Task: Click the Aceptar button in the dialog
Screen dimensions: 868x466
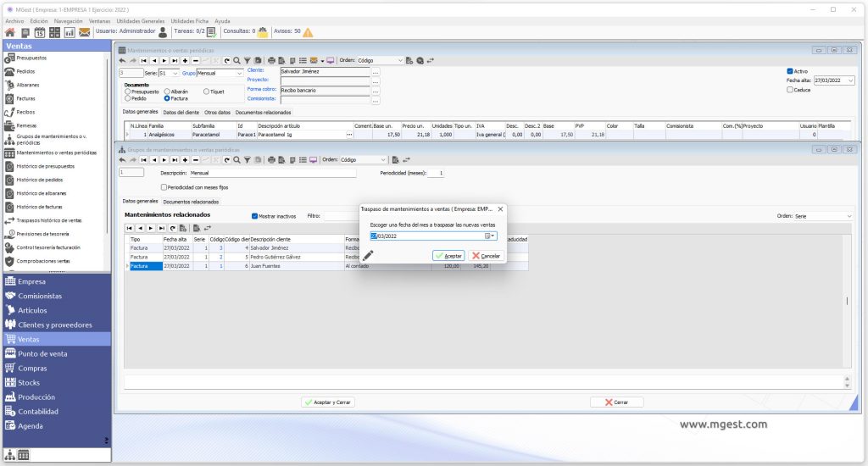Action: (x=448, y=256)
